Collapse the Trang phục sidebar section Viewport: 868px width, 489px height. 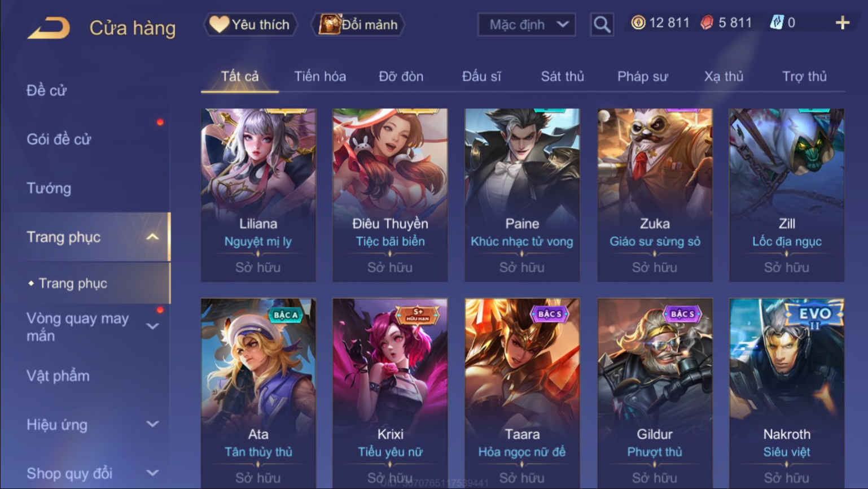coord(152,237)
